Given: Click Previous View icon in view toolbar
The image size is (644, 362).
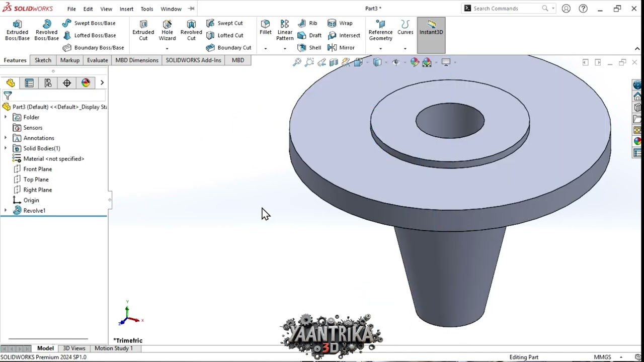Looking at the screenshot, I should [x=321, y=62].
